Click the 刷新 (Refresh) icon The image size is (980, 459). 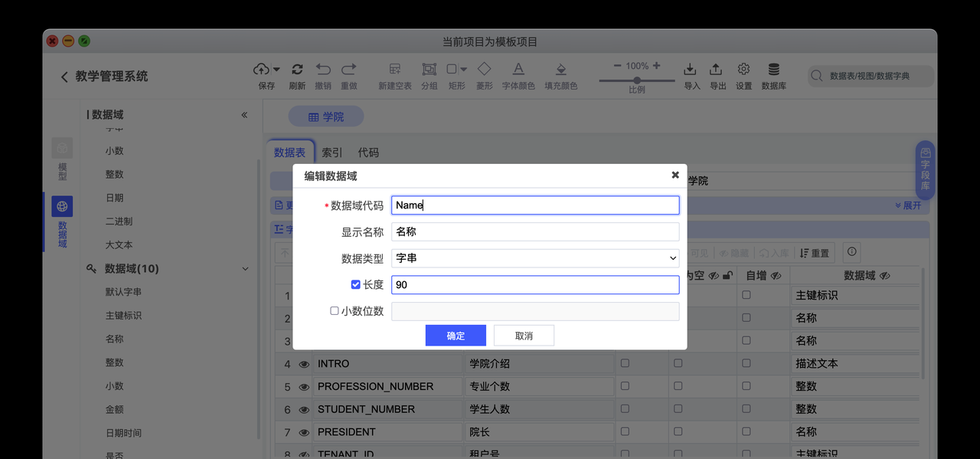pos(297,69)
